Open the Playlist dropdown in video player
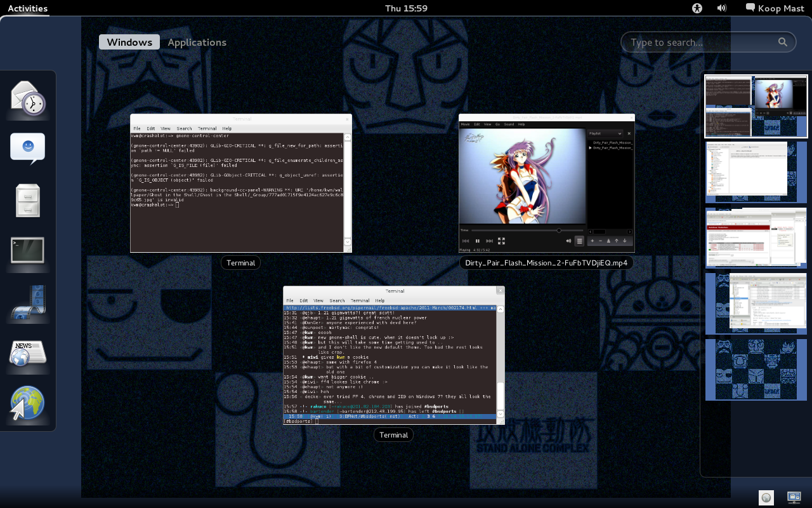This screenshot has height=508, width=812. tap(605, 133)
